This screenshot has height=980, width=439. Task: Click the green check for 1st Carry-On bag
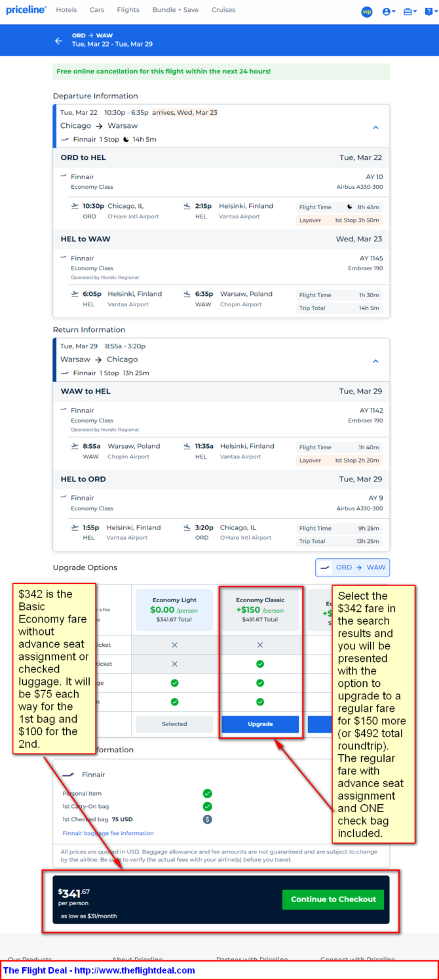click(207, 806)
